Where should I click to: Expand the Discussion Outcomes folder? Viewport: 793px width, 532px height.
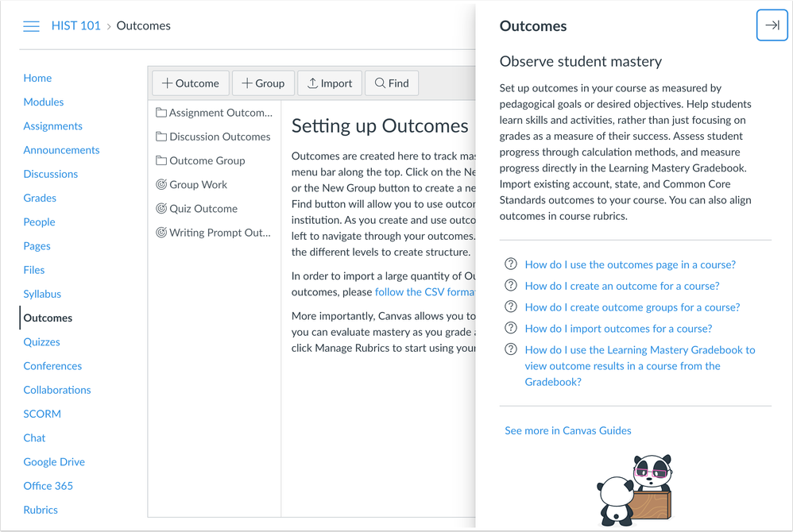[x=160, y=137]
